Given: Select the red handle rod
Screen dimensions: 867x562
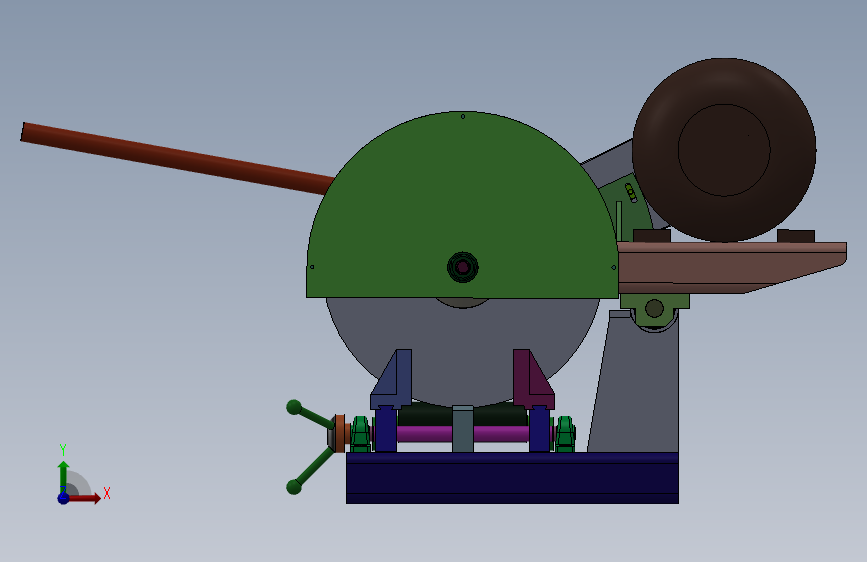Looking at the screenshot, I should tap(177, 158).
